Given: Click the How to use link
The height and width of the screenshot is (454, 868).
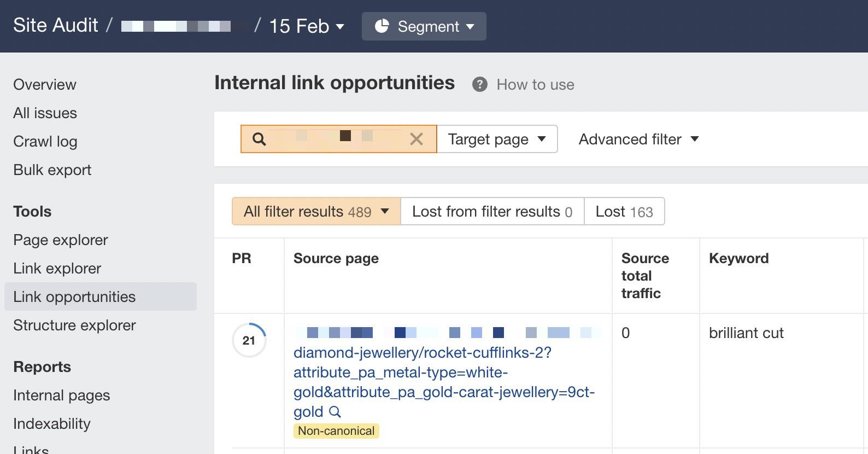Looking at the screenshot, I should click(x=535, y=84).
